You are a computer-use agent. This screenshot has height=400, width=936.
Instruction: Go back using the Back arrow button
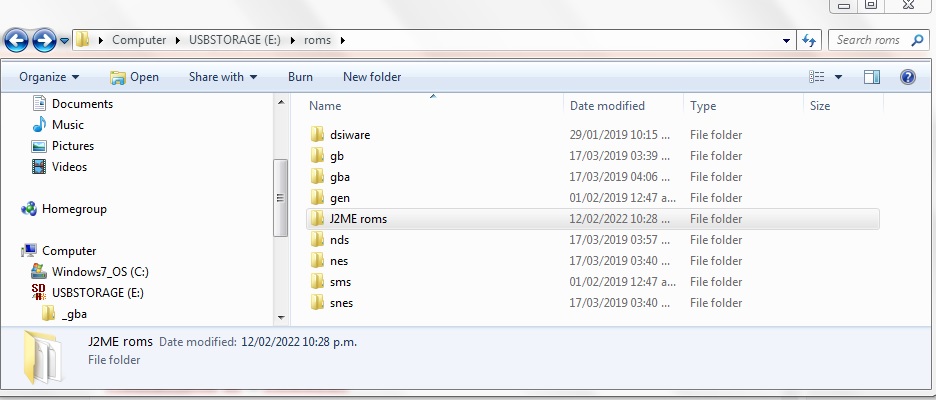tap(16, 41)
